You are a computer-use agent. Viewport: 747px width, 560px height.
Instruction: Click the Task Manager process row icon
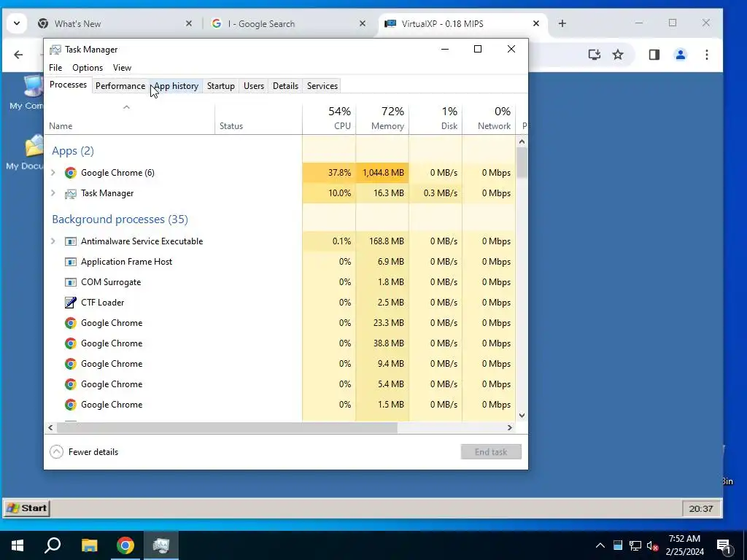tap(71, 193)
